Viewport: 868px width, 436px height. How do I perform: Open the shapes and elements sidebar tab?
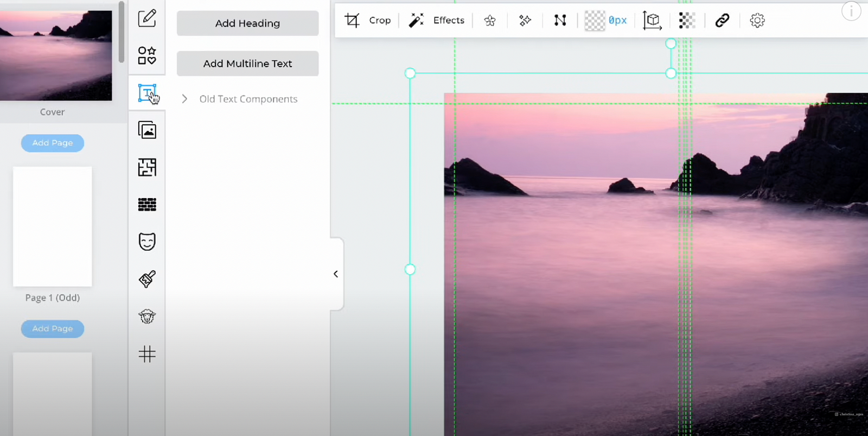147,55
